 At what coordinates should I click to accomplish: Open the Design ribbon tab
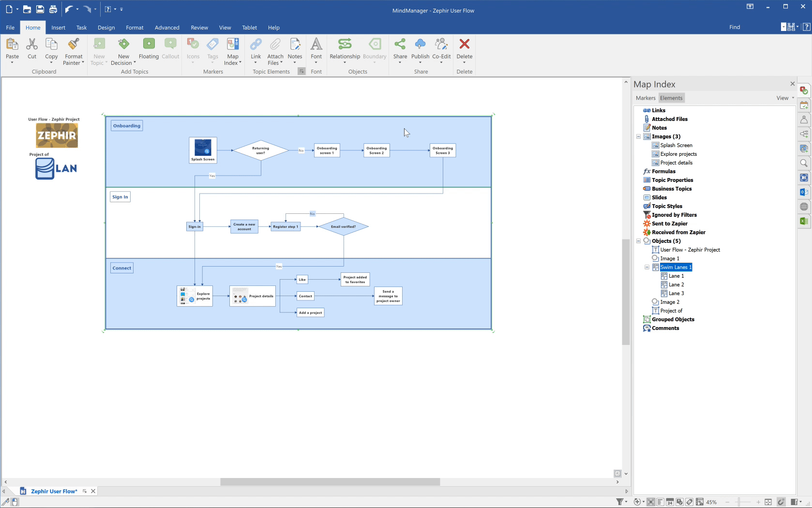tap(106, 28)
